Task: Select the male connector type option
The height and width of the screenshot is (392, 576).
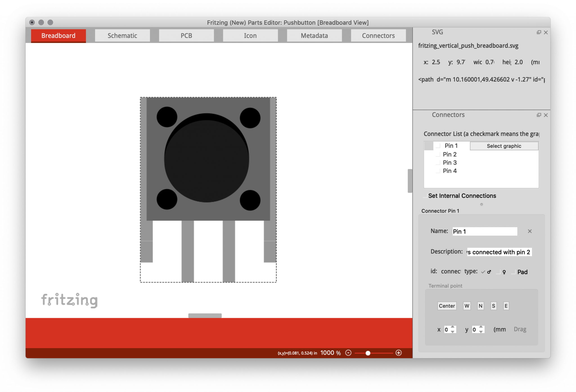Action: 483,272
